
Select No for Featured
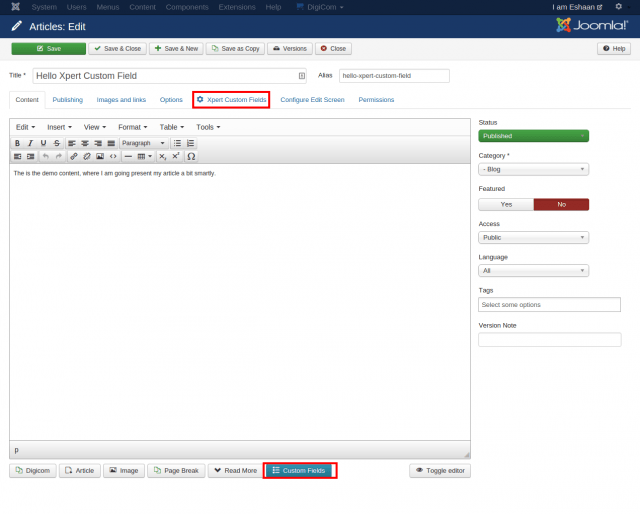click(561, 205)
